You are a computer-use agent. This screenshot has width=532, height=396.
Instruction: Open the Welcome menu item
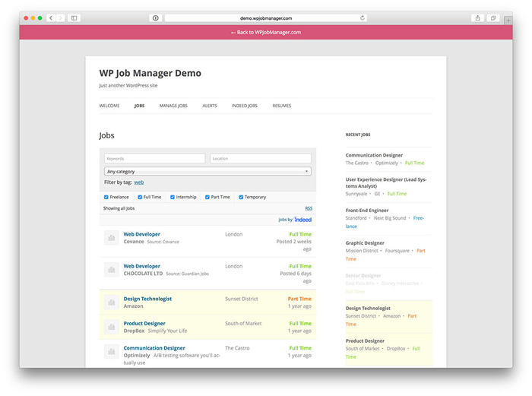click(x=109, y=106)
